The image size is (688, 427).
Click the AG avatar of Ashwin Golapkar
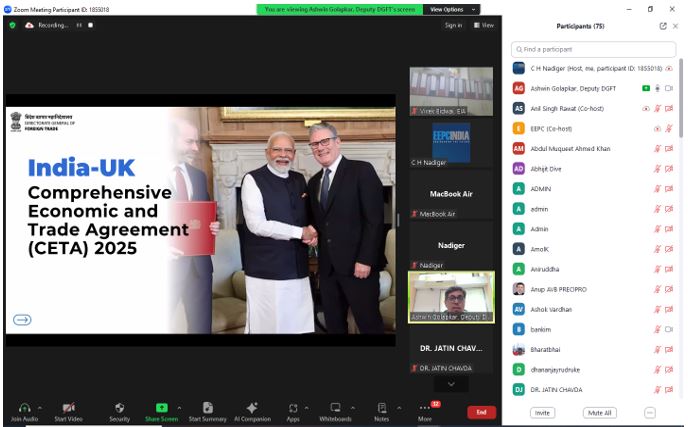[x=519, y=88]
